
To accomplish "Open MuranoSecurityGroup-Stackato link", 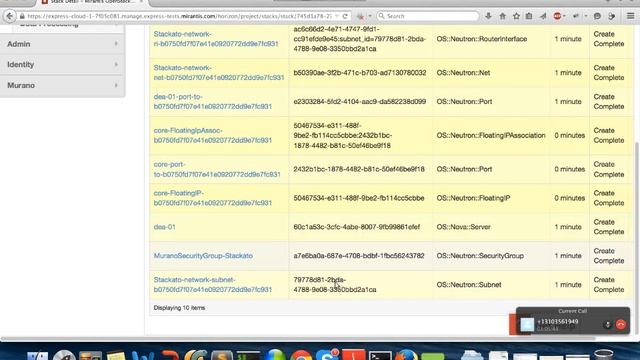I will (203, 256).
